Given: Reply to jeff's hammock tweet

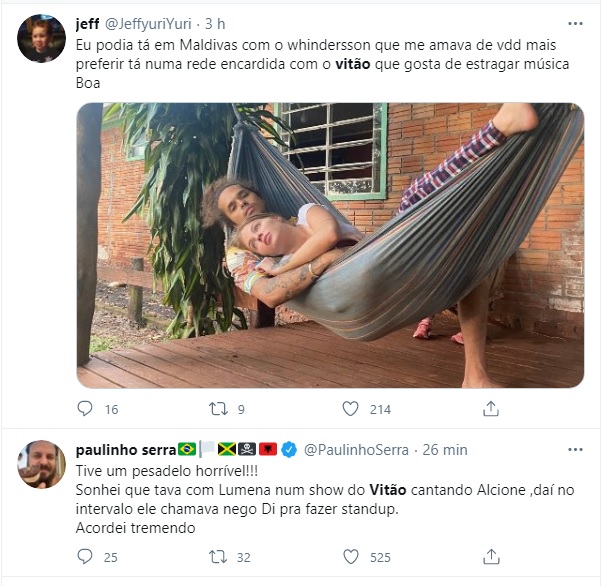Looking at the screenshot, I should pos(86,409).
